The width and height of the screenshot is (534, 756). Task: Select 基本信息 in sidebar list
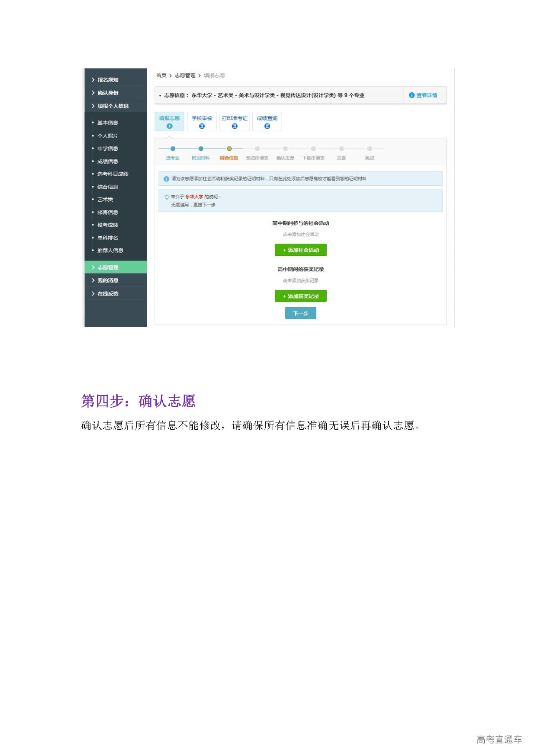coord(108,123)
